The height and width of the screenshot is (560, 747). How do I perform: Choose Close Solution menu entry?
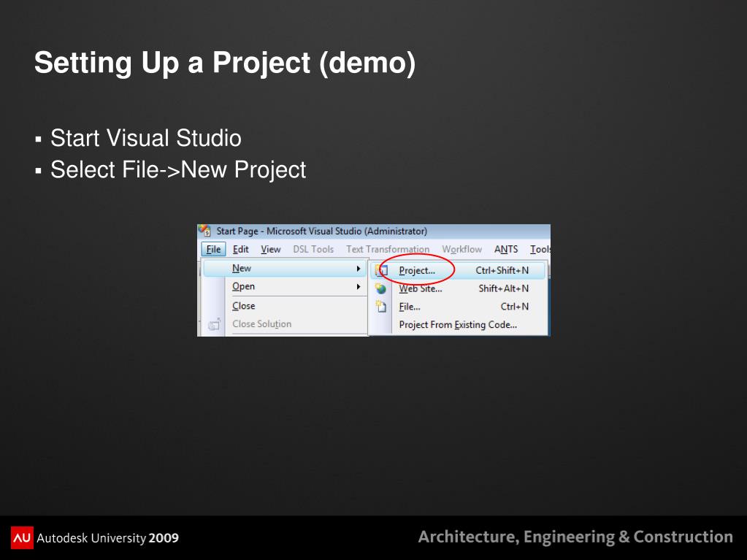click(284, 324)
